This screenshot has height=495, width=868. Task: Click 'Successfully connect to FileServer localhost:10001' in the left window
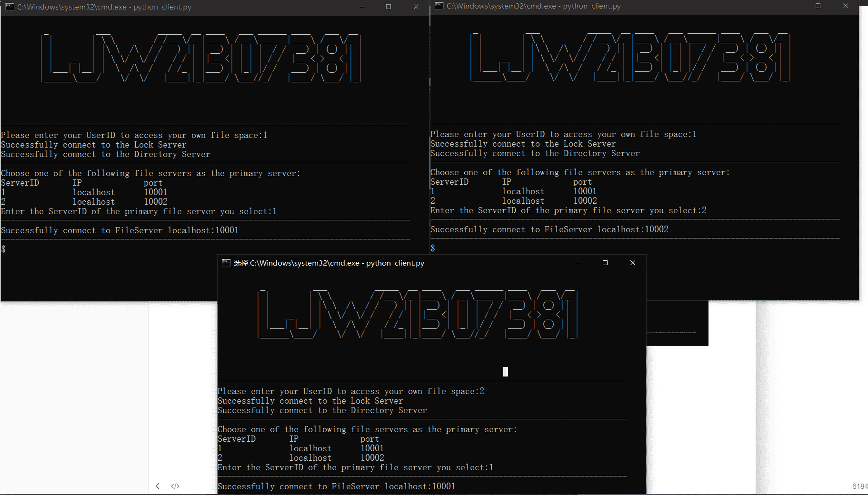(x=120, y=230)
